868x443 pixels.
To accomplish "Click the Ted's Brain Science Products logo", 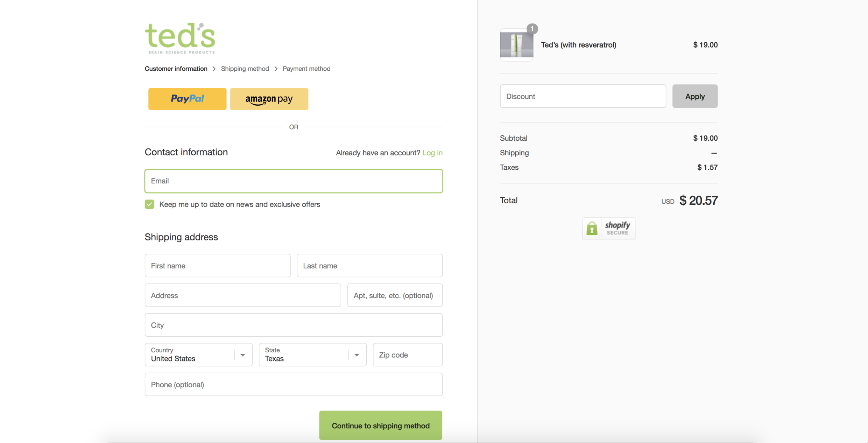I will pos(180,38).
